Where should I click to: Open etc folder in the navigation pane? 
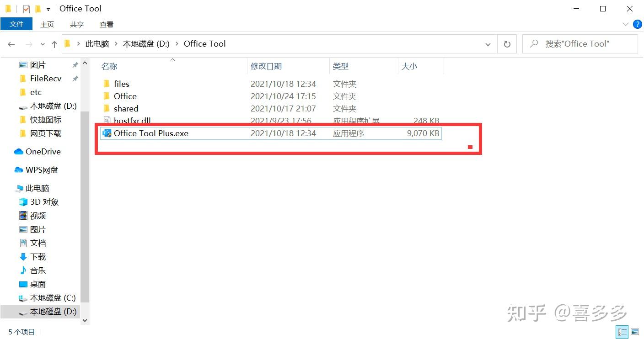36,92
